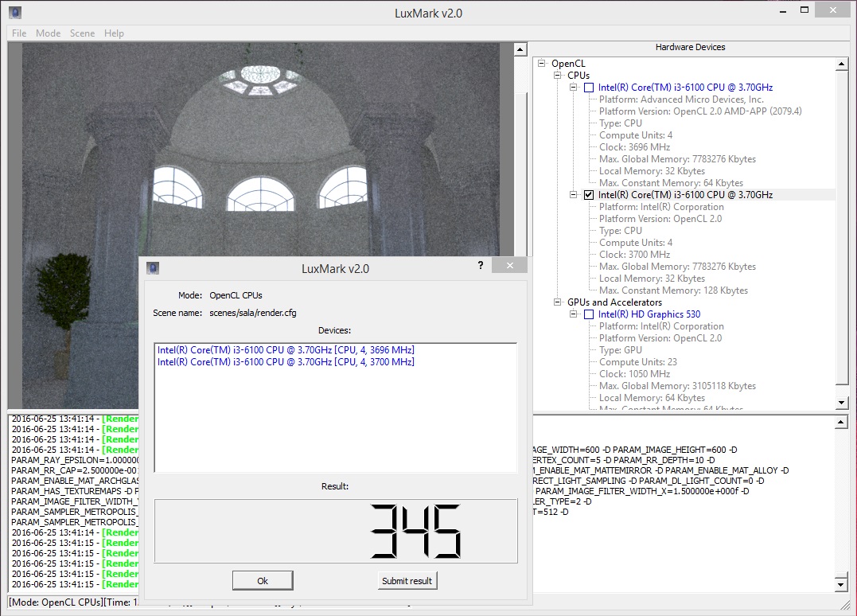Click the Ok button
This screenshot has height=616, width=857.
coord(263,580)
